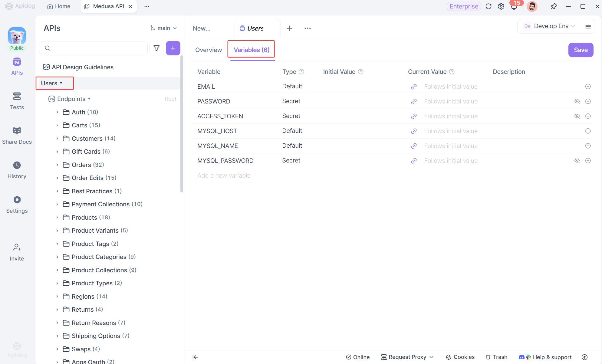Click link icon in EMAIL current value
The height and width of the screenshot is (364, 602).
414,87
